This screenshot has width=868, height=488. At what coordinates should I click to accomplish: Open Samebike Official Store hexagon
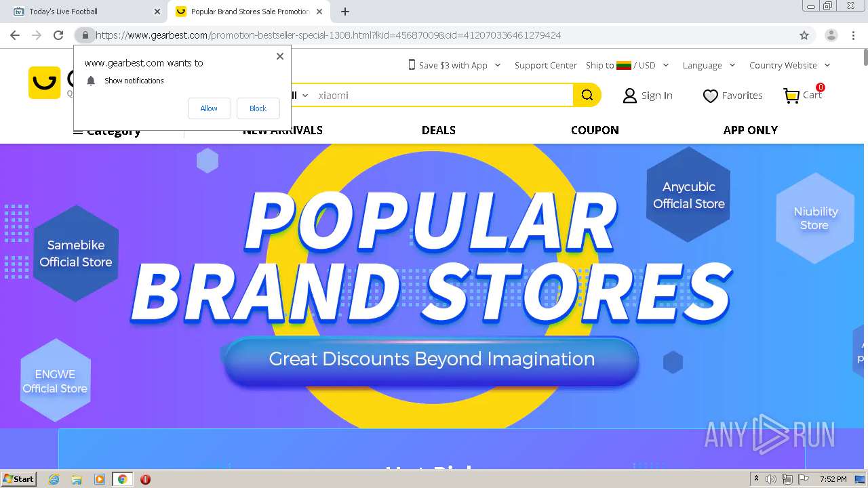[x=76, y=253]
